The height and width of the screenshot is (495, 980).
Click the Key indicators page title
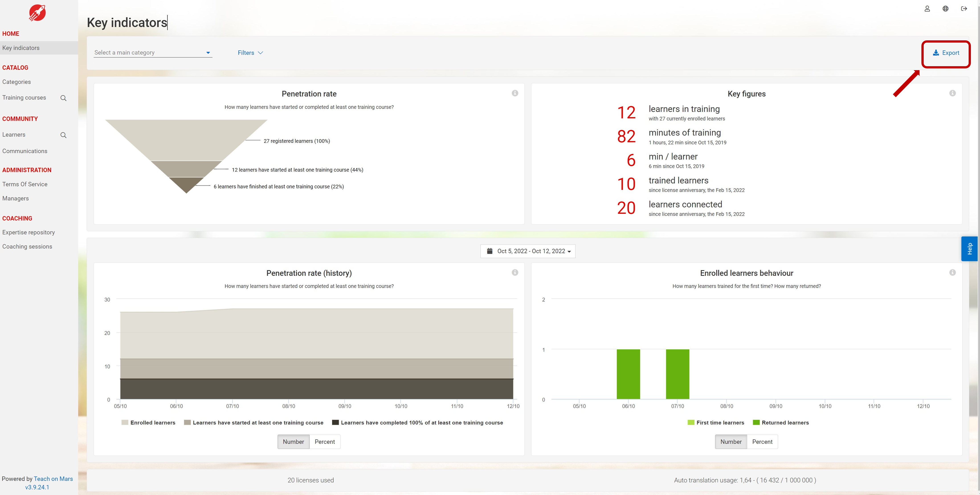[127, 23]
